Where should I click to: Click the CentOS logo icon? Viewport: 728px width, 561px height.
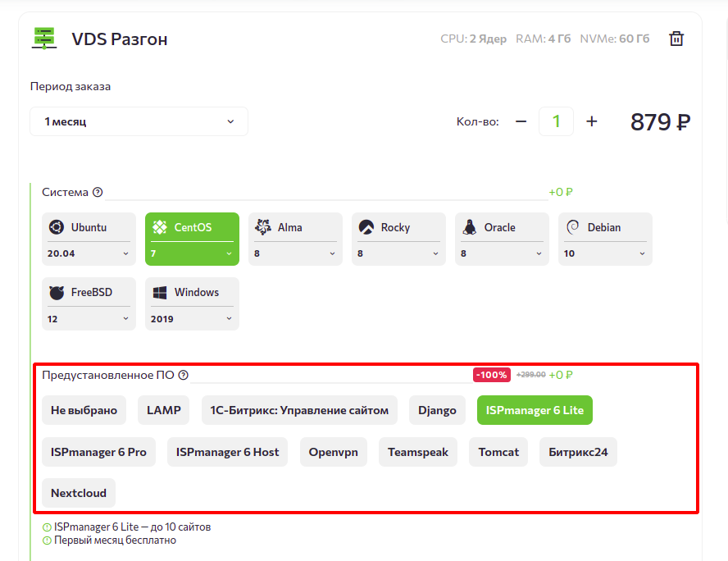160,227
